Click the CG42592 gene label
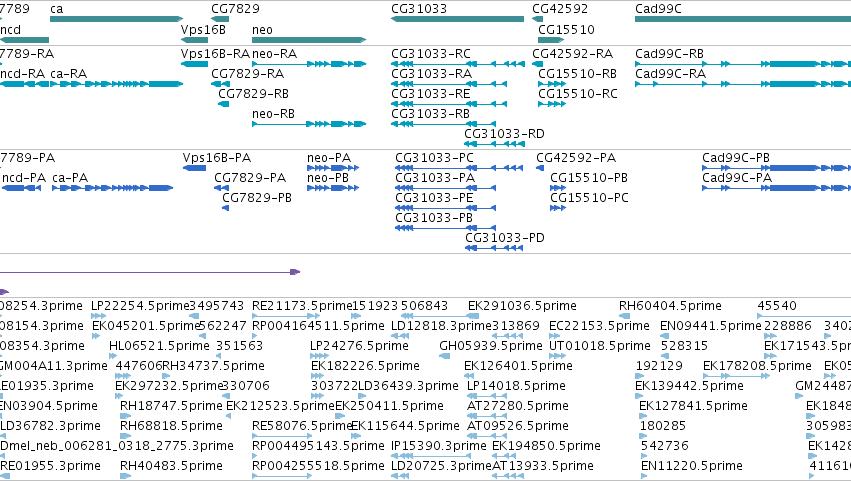The height and width of the screenshot is (481, 851). tap(560, 9)
